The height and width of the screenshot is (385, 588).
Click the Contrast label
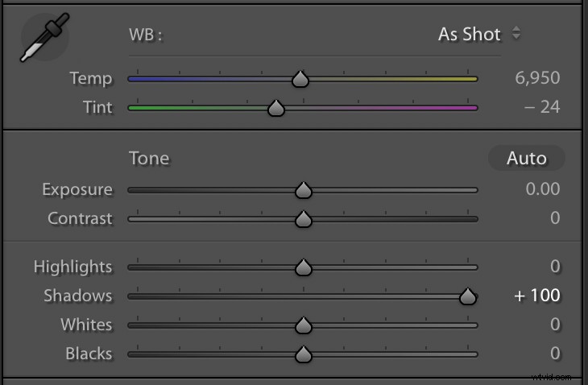click(81, 218)
